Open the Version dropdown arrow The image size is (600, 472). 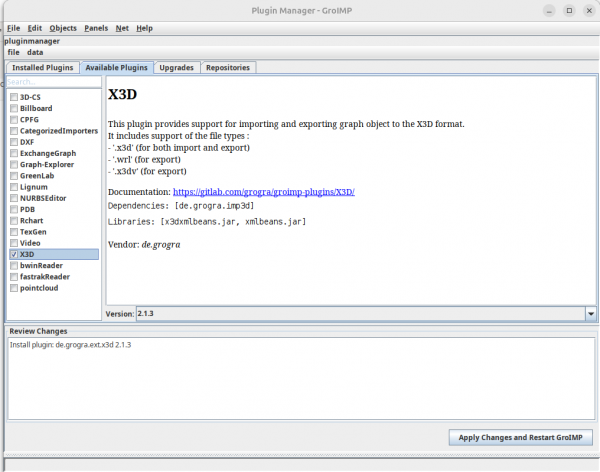(x=590, y=314)
